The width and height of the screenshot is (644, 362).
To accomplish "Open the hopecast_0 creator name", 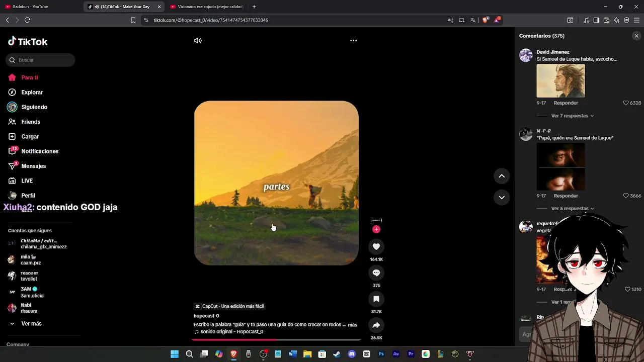I will 206,316.
